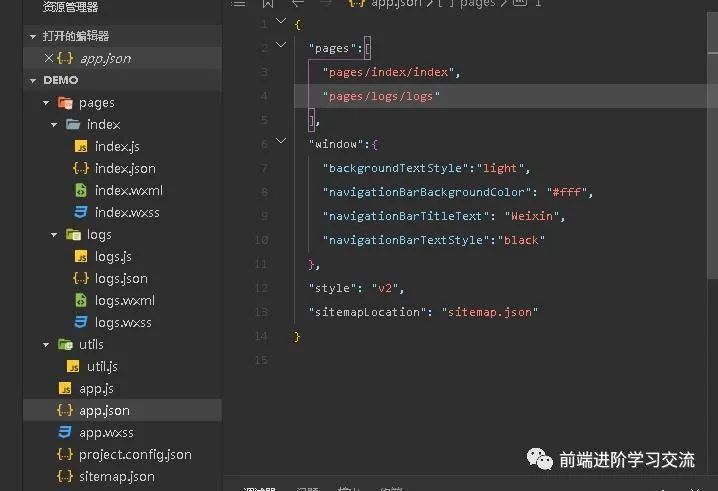The height and width of the screenshot is (491, 718).
Task: Place cursor on "pages/logs/logs" code line
Action: pyautogui.click(x=381, y=96)
